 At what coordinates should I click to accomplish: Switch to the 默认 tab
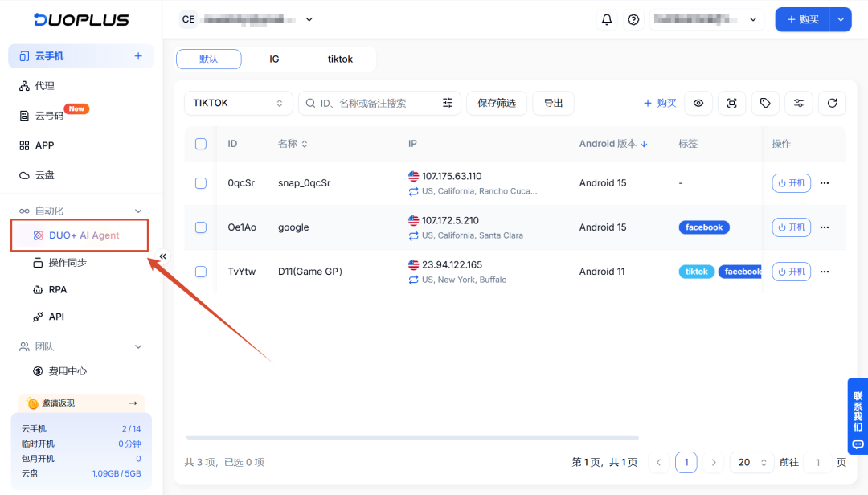click(209, 59)
